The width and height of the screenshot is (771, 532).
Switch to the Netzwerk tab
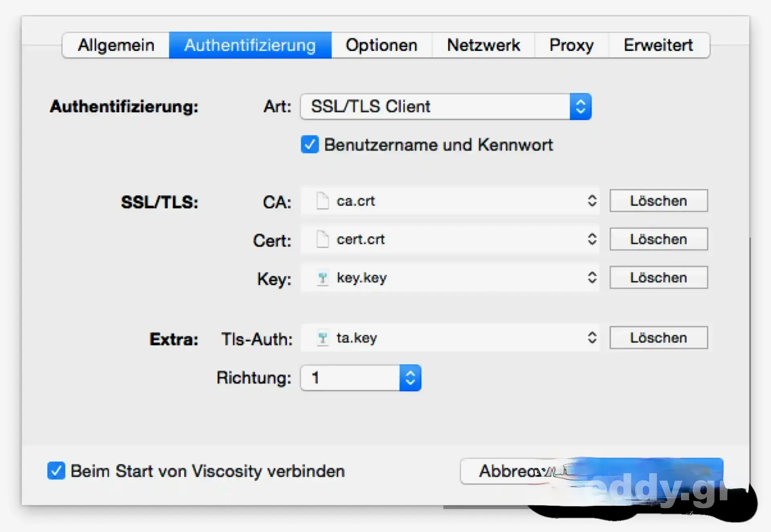pyautogui.click(x=483, y=45)
